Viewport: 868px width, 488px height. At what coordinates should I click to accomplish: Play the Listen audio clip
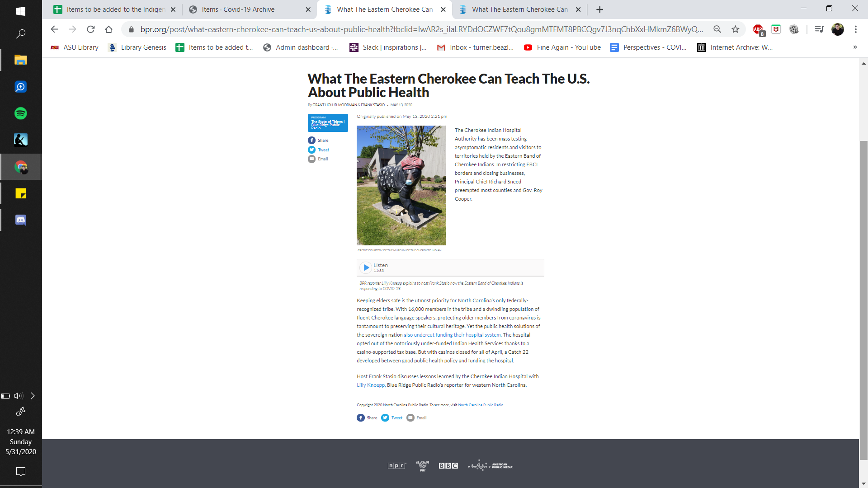tap(366, 267)
